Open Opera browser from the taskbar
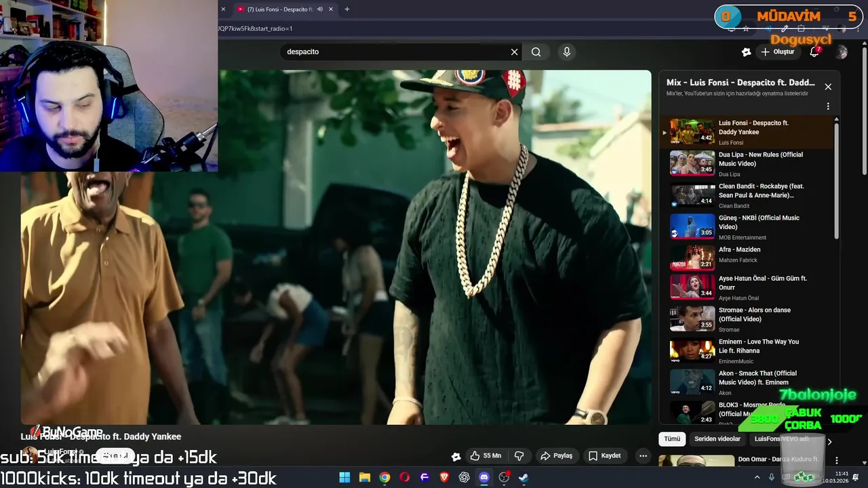 [x=405, y=477]
